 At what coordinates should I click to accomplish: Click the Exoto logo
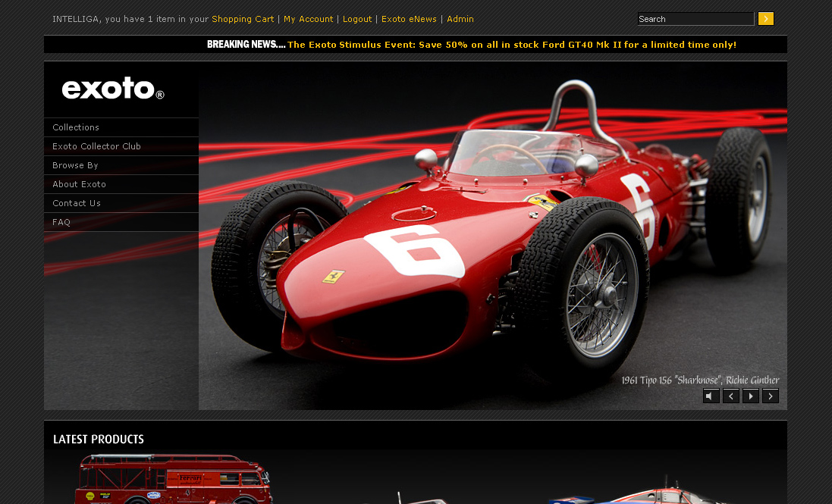(x=113, y=89)
